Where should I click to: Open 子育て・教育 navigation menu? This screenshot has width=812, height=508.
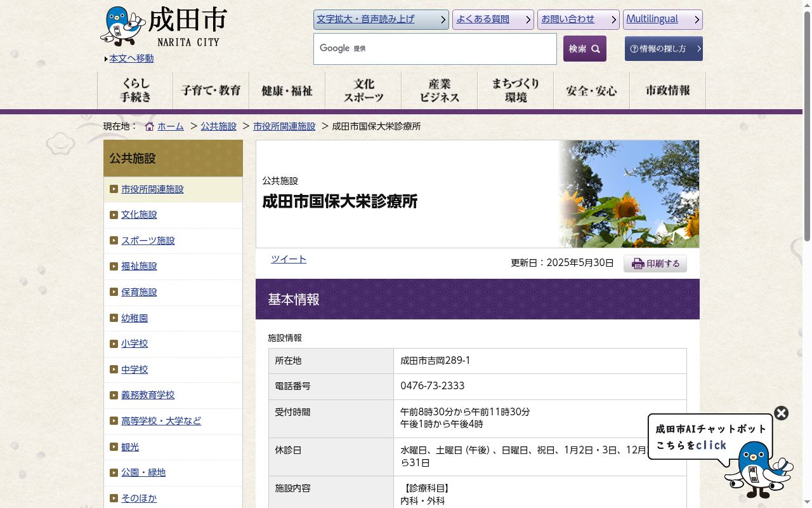tap(211, 90)
